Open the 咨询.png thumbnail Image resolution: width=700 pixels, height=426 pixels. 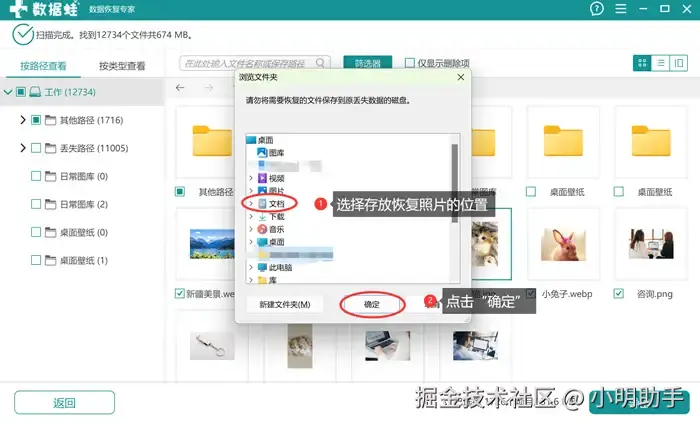[651, 244]
